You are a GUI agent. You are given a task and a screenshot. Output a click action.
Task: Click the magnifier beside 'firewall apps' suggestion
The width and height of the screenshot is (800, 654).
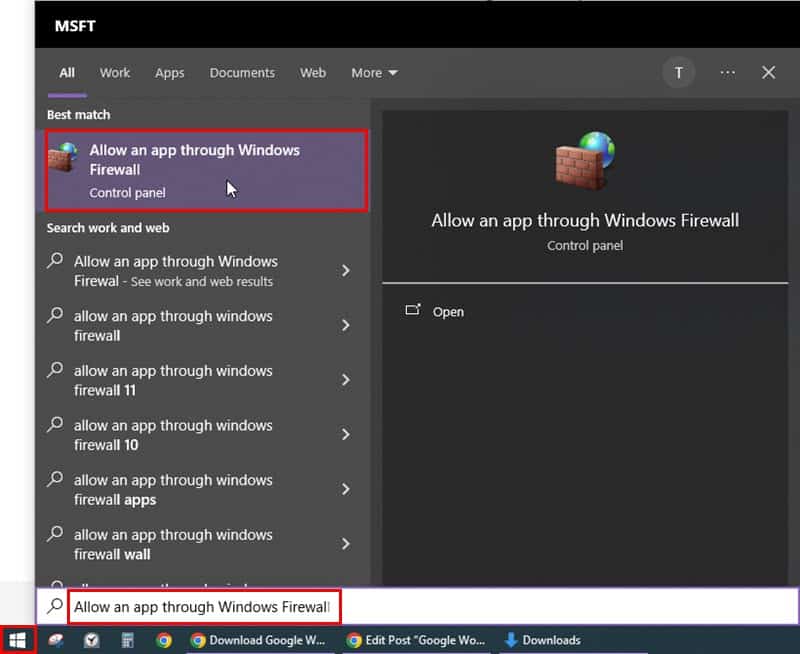55,479
